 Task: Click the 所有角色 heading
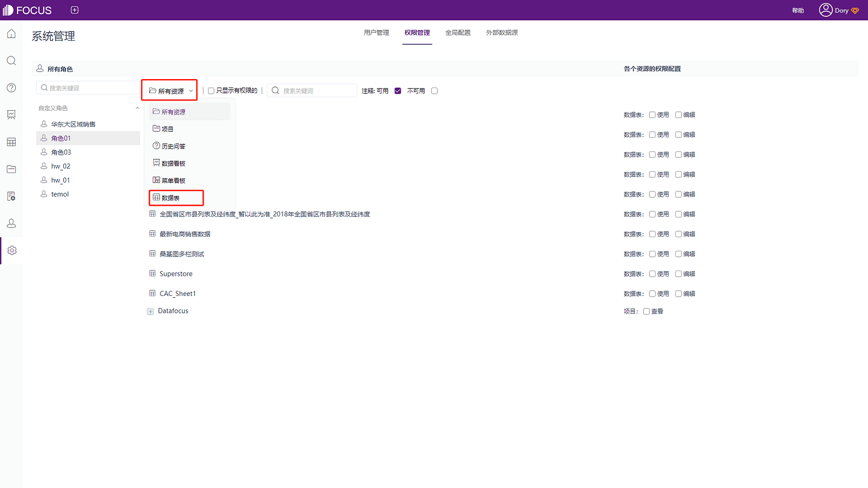(60, 69)
